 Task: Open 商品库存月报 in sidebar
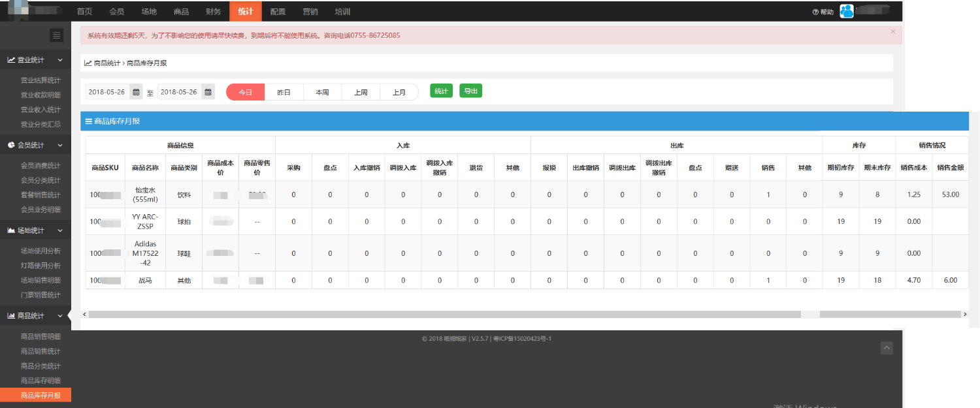(35, 395)
